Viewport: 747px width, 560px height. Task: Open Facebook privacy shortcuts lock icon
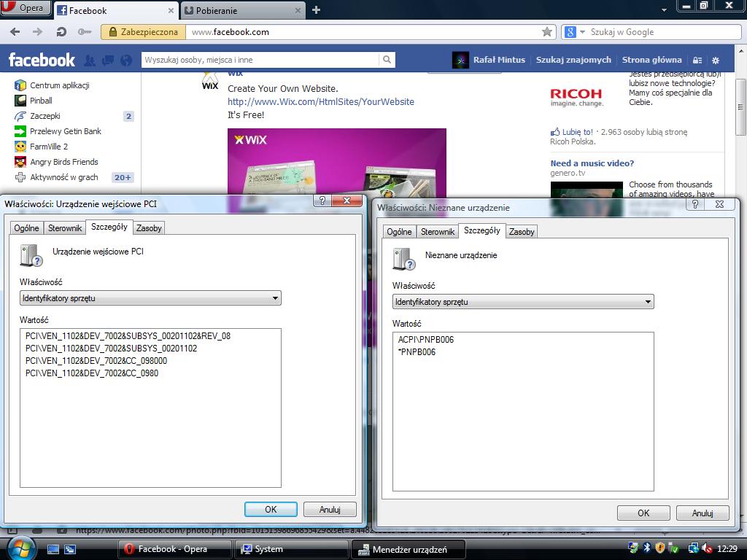(x=697, y=60)
